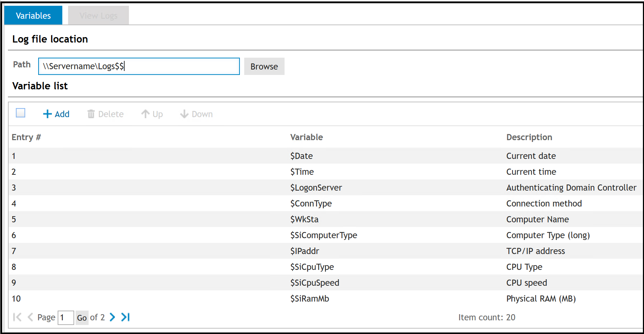Select the $Date variable row
Image resolution: width=644 pixels, height=334 pixels.
[301, 156]
